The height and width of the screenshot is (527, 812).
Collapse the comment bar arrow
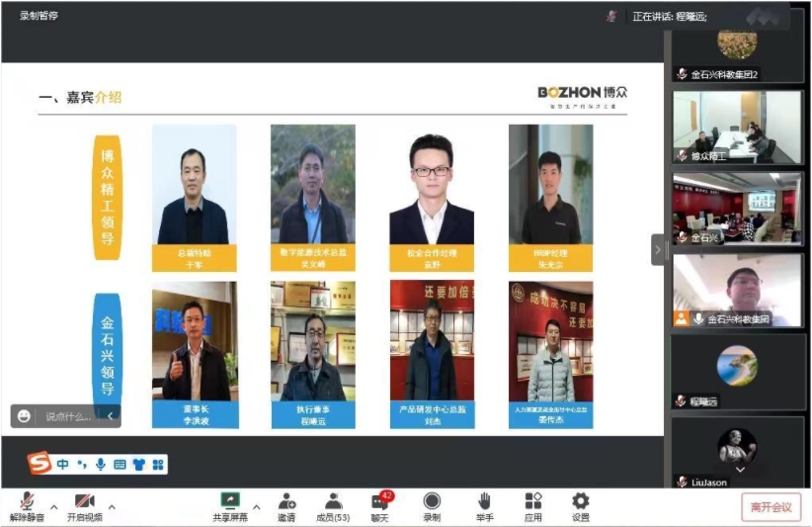[111, 416]
